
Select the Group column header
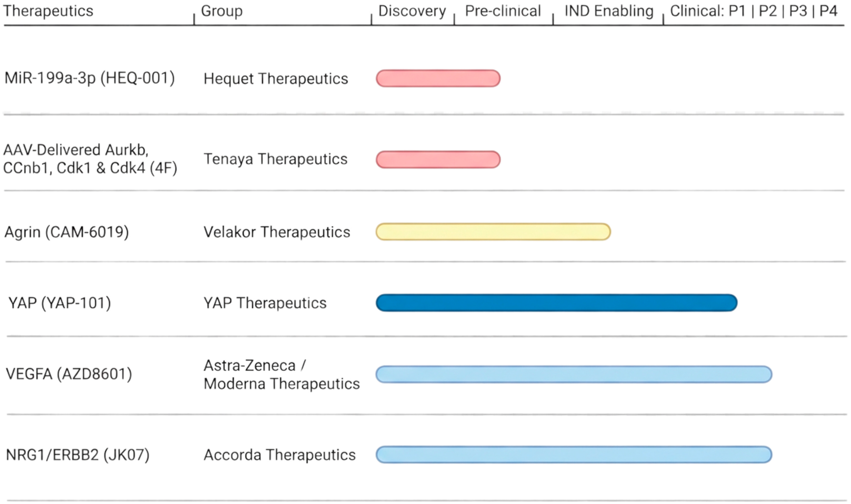(222, 11)
